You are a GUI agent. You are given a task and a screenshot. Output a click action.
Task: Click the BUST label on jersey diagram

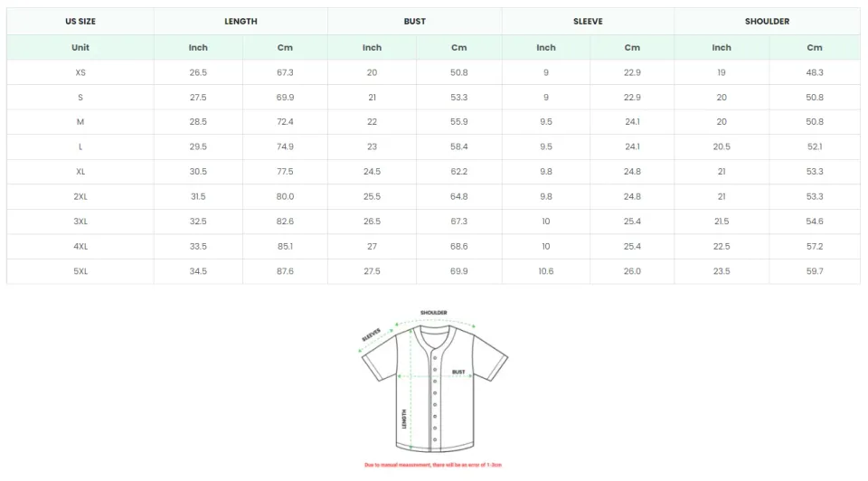[458, 372]
